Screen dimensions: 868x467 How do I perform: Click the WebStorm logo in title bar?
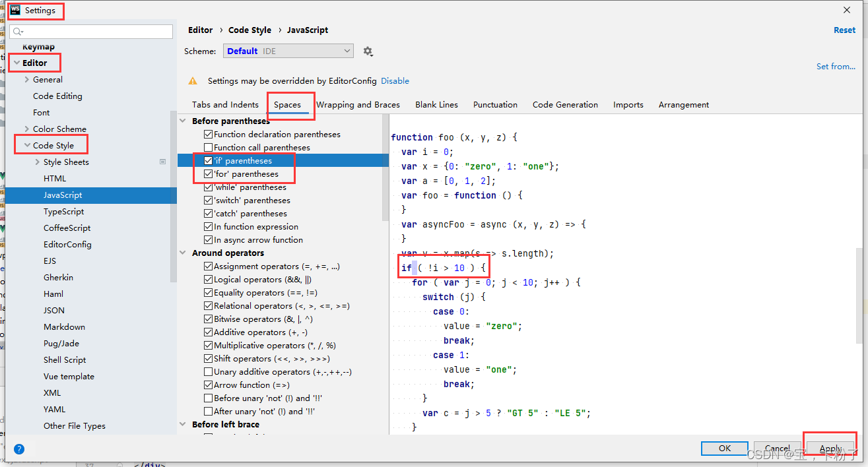click(x=15, y=11)
